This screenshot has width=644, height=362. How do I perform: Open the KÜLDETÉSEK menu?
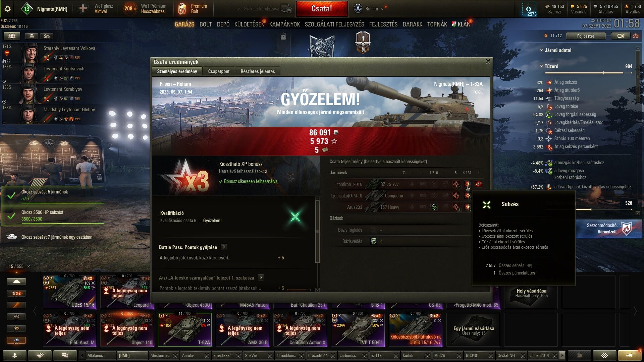[249, 24]
